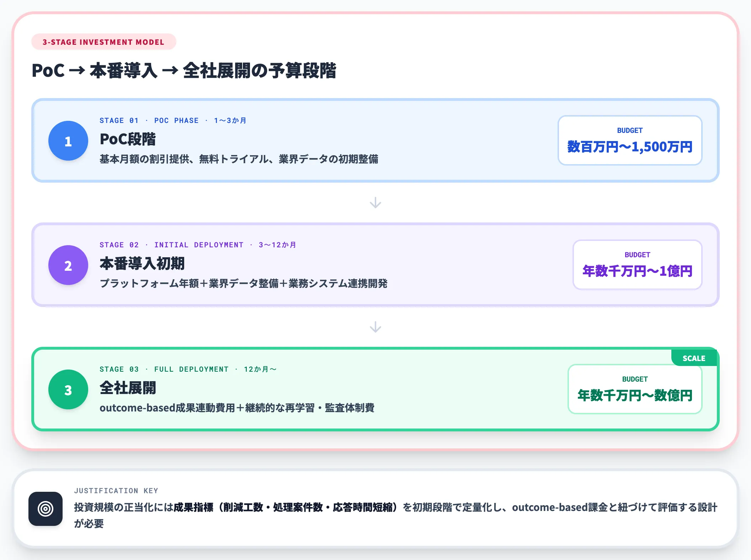Select the PoC段階 title
Viewport: 751px width, 560px height.
click(x=128, y=139)
